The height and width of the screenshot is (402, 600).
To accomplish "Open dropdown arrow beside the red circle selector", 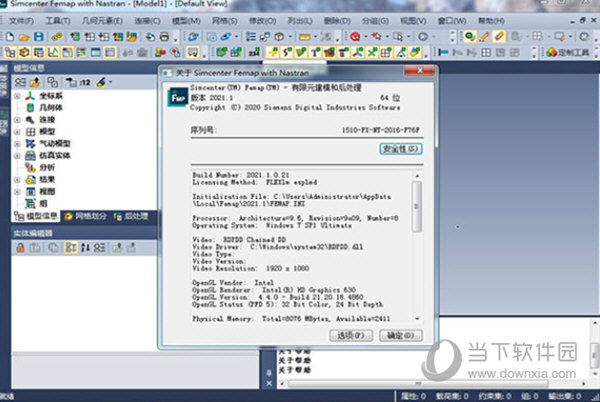I will [365, 37].
